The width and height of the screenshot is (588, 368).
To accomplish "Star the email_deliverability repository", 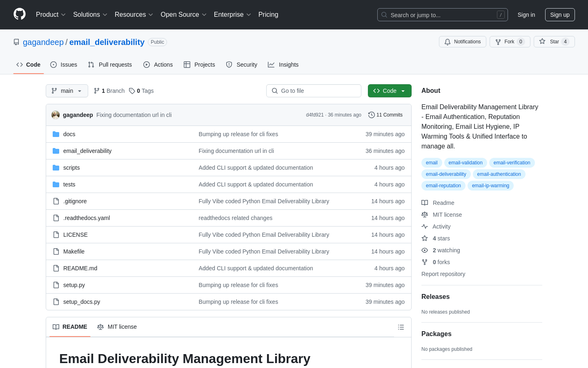I will 554,42.
